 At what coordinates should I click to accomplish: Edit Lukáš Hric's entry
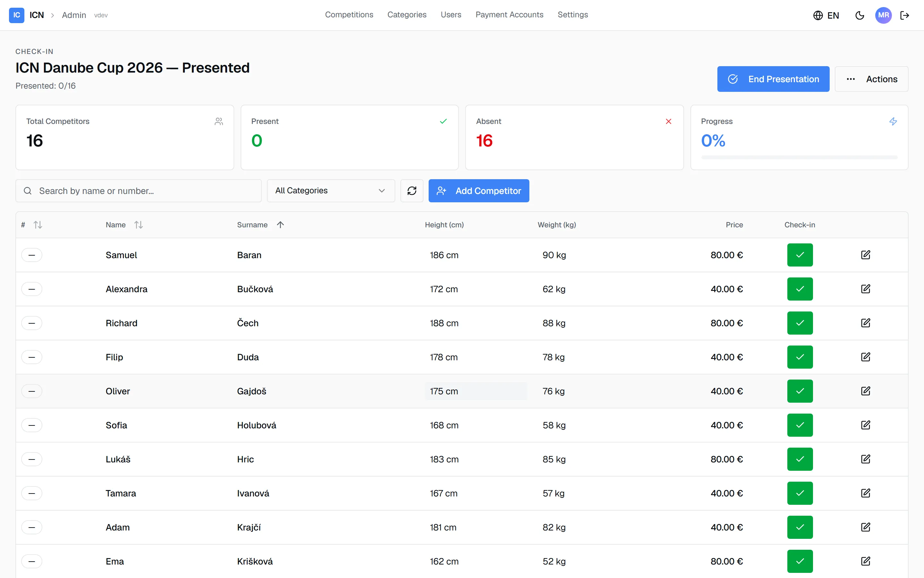(866, 459)
